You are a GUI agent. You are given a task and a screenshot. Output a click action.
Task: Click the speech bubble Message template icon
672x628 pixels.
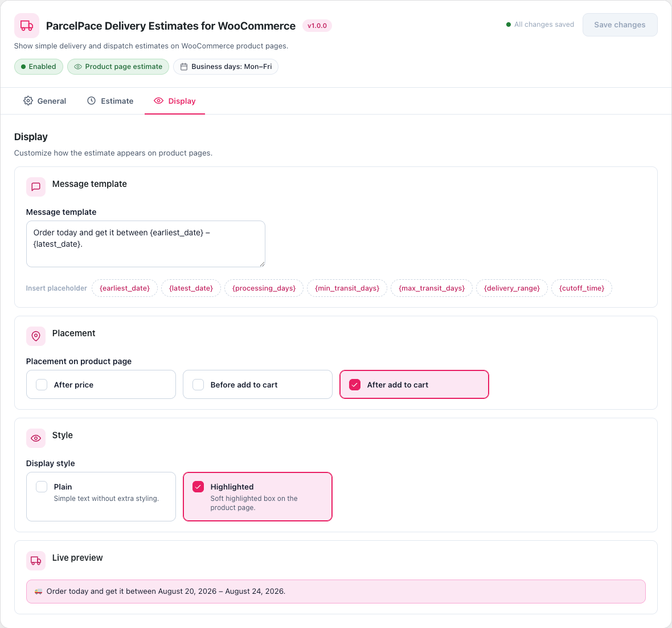pos(36,187)
